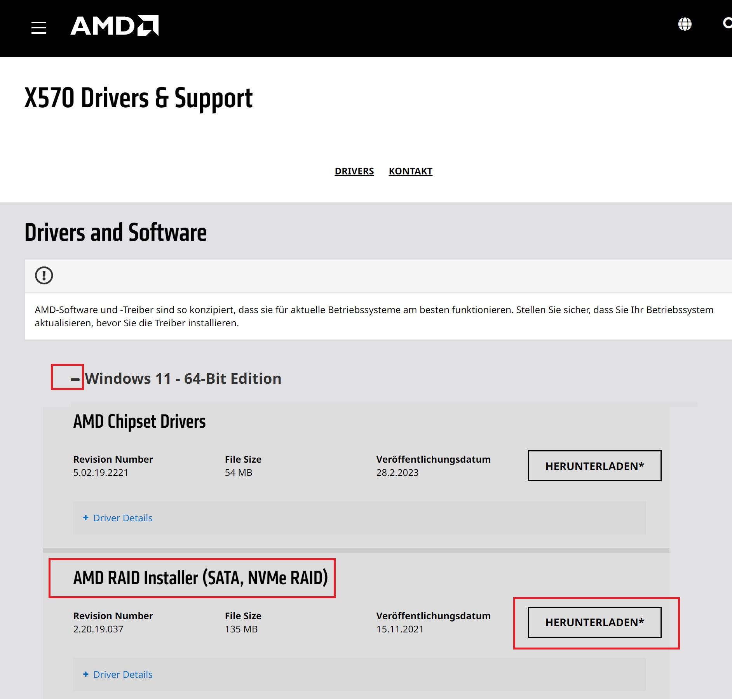The image size is (732, 700).
Task: Expand Driver Details for AMD RAID Installer
Action: point(118,674)
